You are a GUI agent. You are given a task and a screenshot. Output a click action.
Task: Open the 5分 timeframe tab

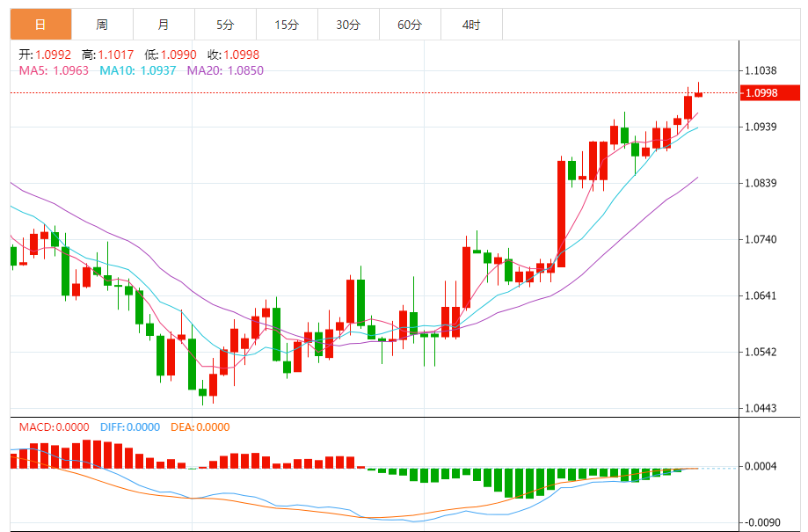click(225, 25)
